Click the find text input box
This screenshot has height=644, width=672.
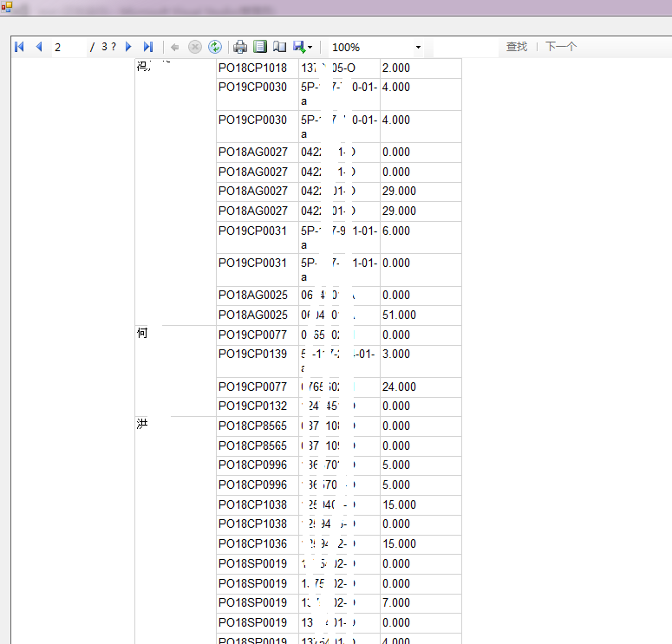point(466,47)
